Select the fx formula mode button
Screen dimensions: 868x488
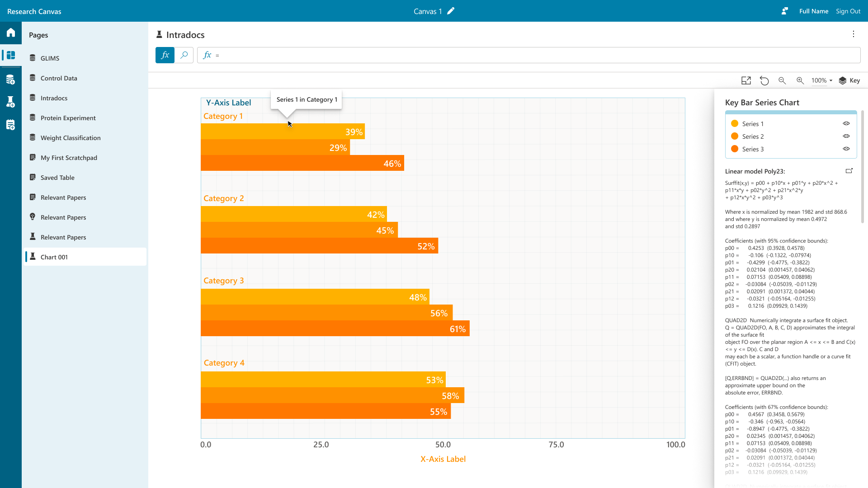pos(165,55)
